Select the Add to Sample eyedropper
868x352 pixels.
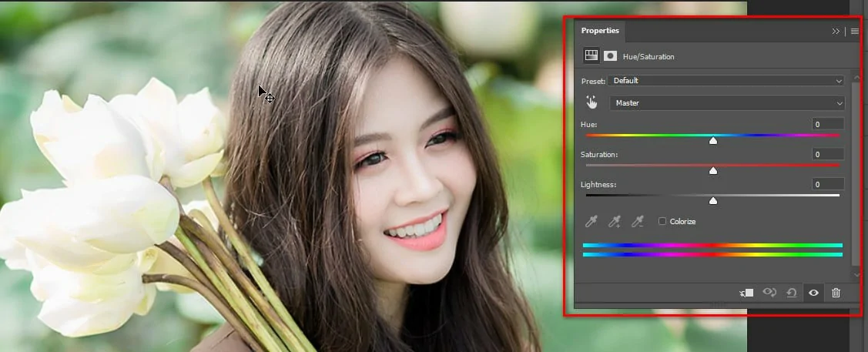pos(614,222)
